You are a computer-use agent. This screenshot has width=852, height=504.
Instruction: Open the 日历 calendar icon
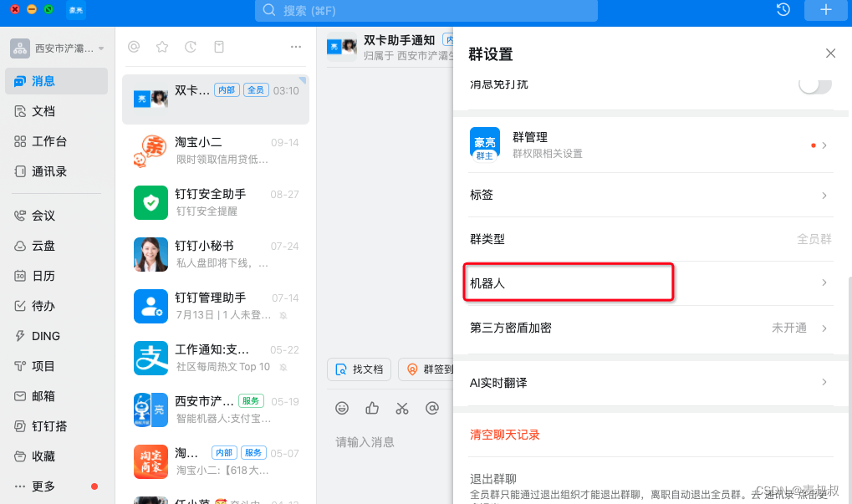point(20,276)
